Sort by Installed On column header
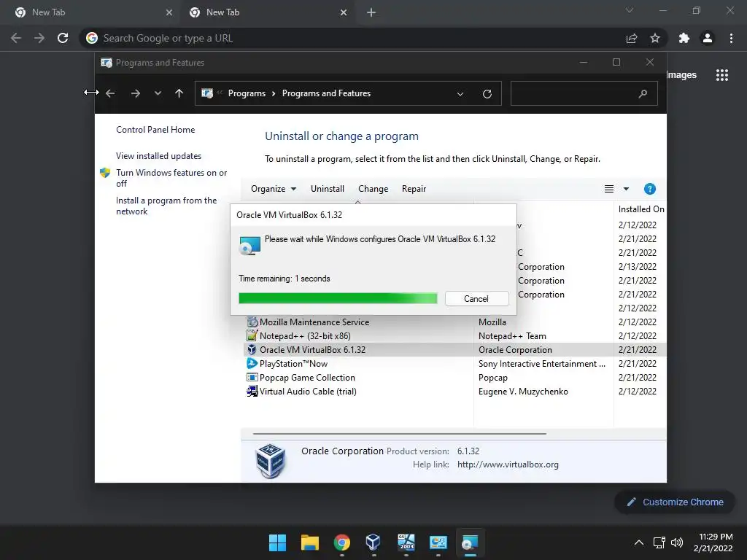The width and height of the screenshot is (747, 560). click(x=640, y=209)
